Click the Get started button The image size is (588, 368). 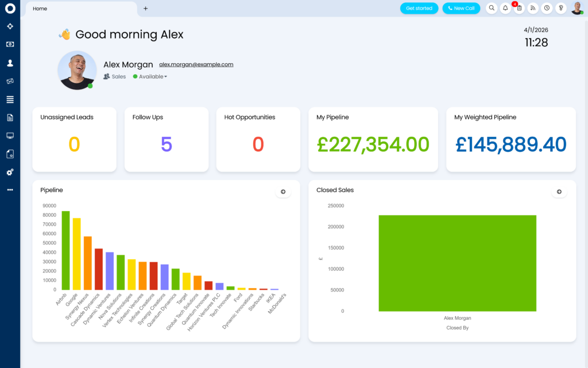click(x=419, y=9)
